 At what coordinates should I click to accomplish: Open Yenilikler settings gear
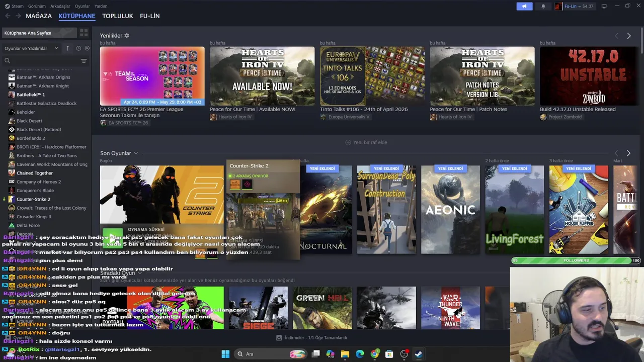click(127, 36)
